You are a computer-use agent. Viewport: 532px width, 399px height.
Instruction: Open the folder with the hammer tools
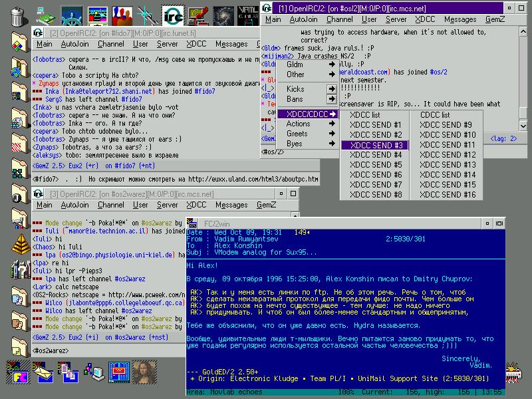tap(19, 219)
